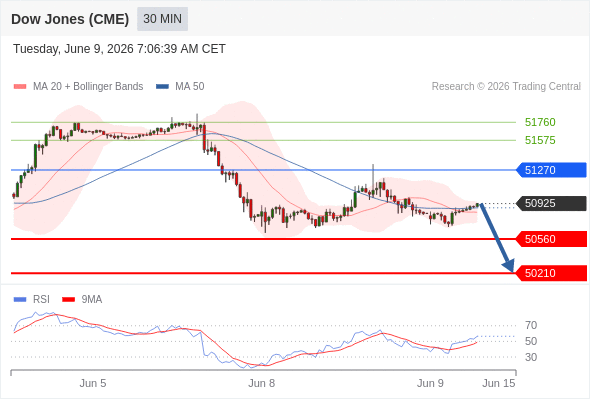Click the MA 50 legend label
Screen dimensions: 590x400
(x=190, y=87)
